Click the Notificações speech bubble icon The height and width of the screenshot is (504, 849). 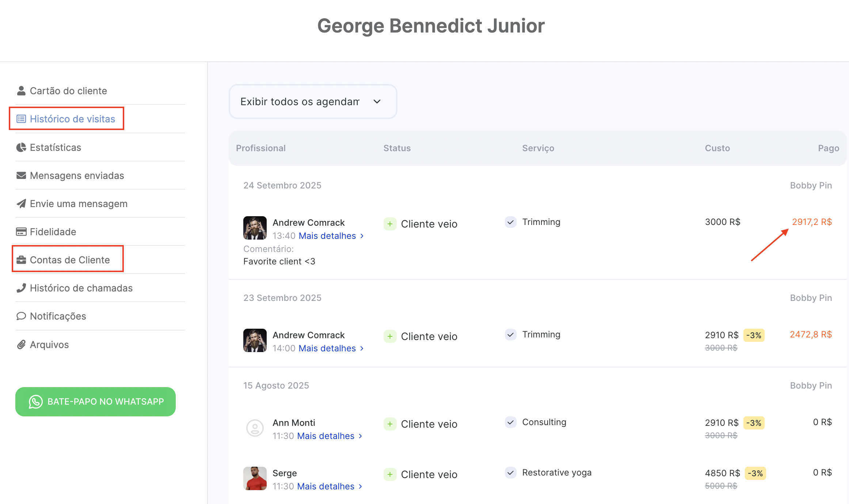[21, 316]
